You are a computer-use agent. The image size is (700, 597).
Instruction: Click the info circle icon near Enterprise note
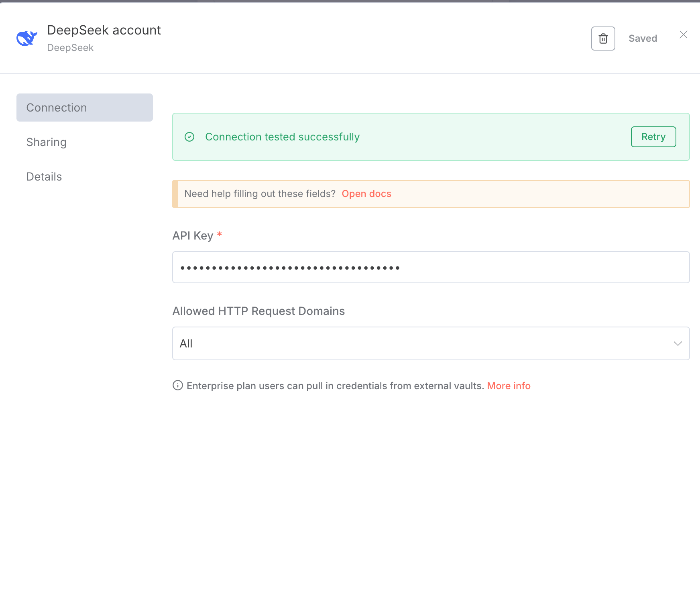point(177,386)
